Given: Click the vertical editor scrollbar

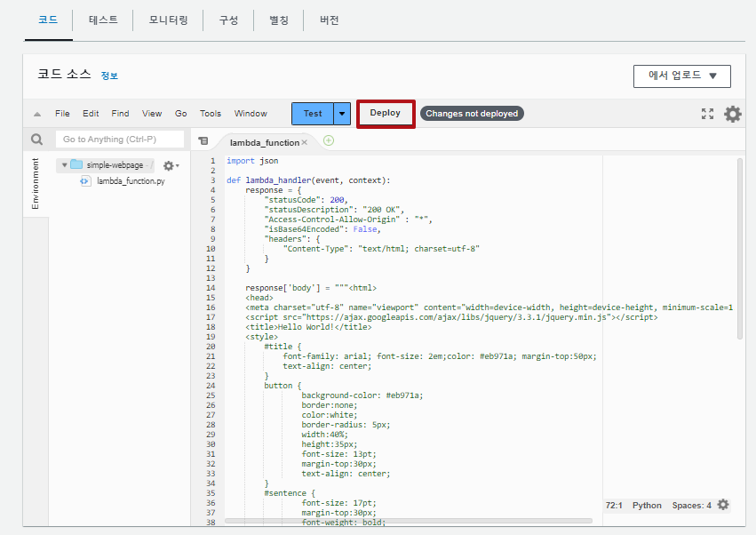Looking at the screenshot, I should pyautogui.click(x=740, y=248).
